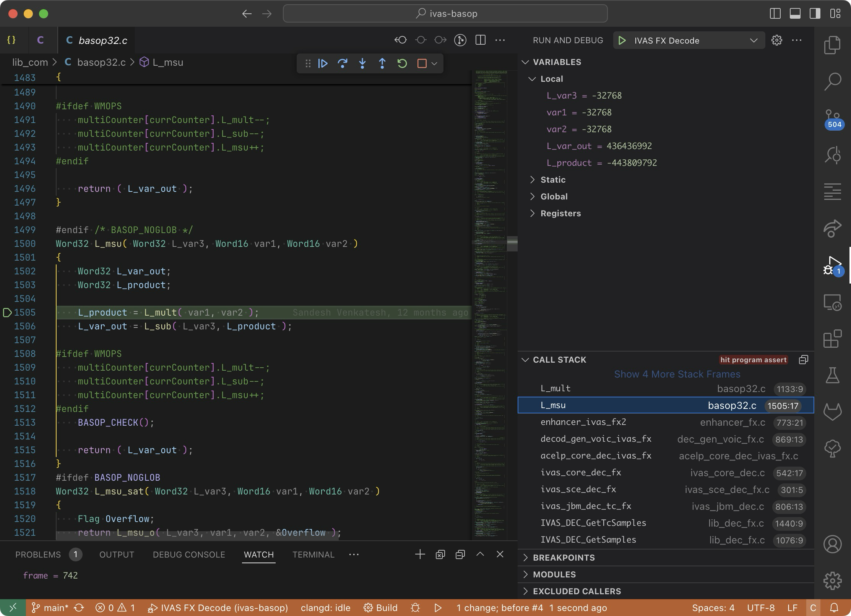Screen dimensions: 851x616
Task: Click Step Into in debug toolbar
Action: [x=362, y=63]
